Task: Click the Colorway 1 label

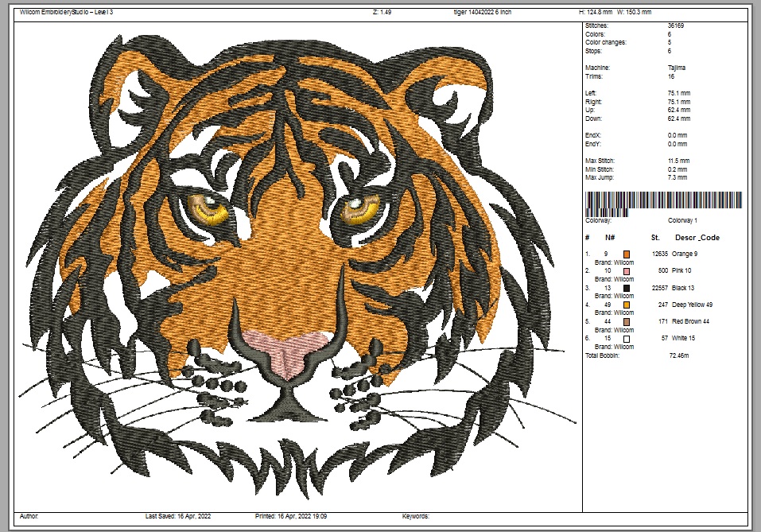Action: (682, 220)
